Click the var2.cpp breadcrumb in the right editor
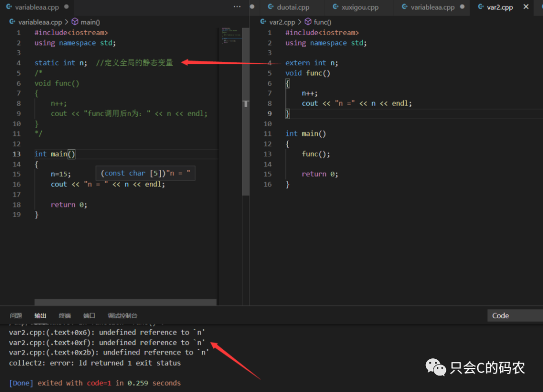 [282, 22]
